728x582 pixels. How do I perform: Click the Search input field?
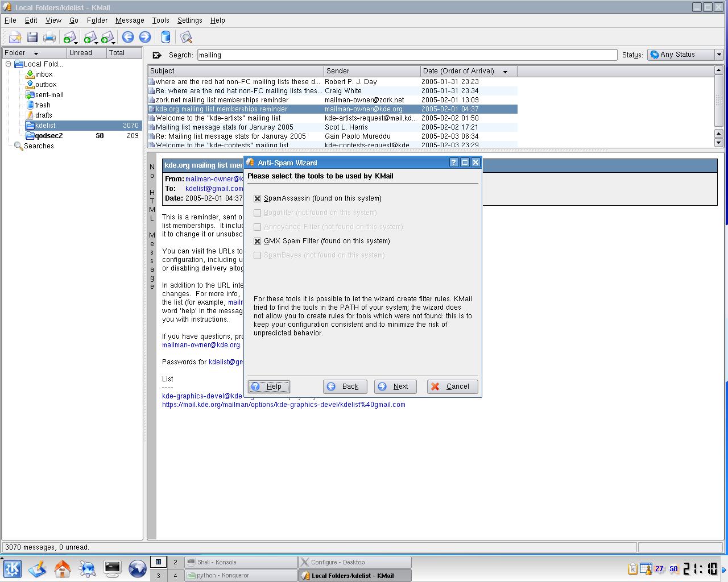click(x=407, y=55)
